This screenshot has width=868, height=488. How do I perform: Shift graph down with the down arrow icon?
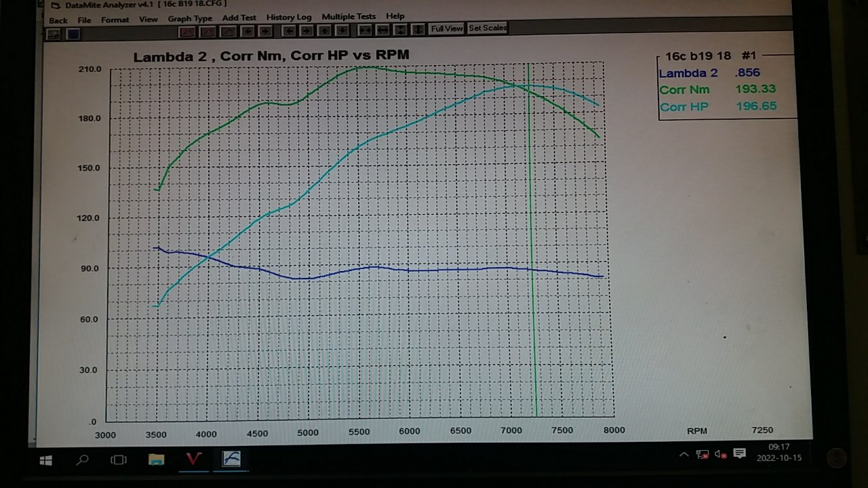point(342,30)
